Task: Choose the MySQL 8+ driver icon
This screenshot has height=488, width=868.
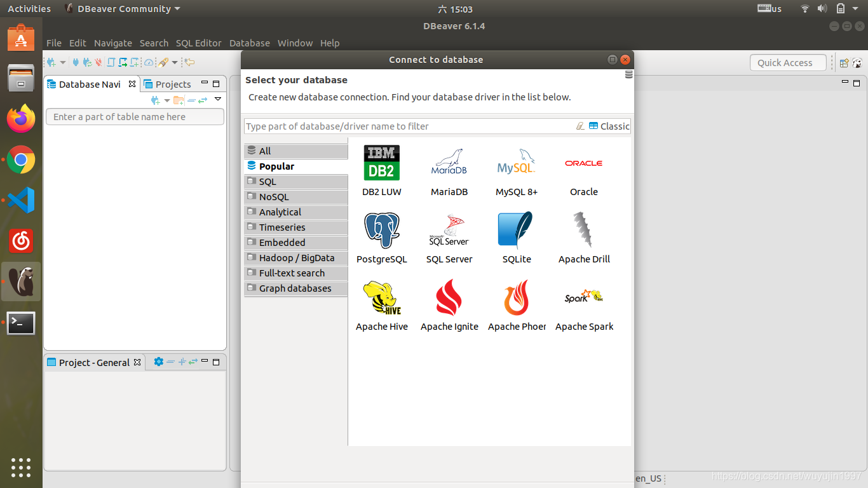Action: pos(517,163)
